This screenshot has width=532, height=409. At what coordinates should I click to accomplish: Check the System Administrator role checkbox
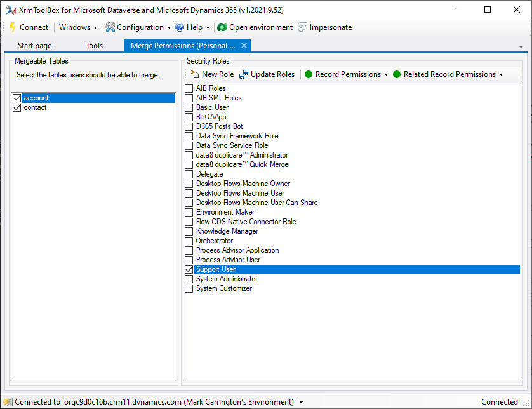189,279
